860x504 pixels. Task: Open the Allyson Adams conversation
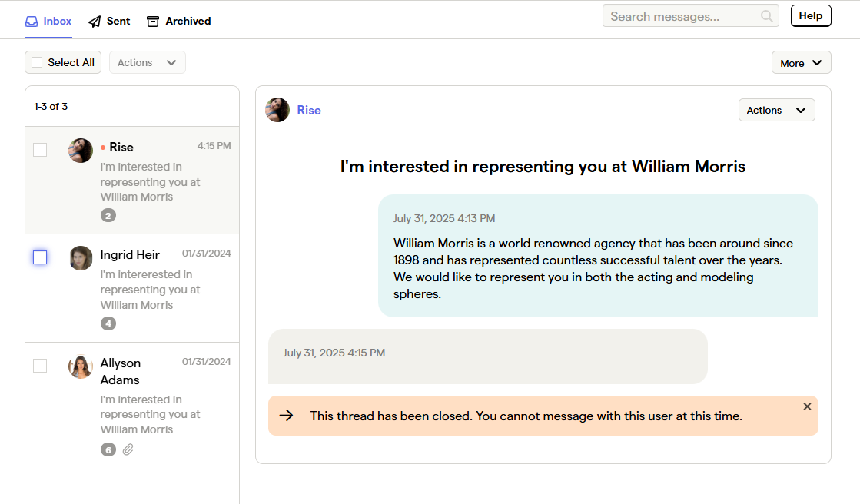(x=132, y=406)
